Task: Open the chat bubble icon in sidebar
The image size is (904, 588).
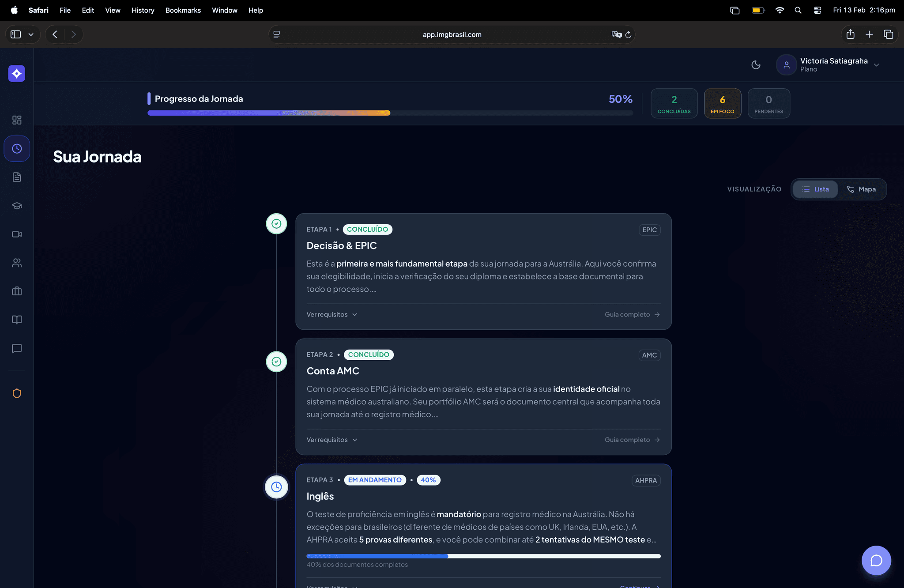Action: (17, 348)
